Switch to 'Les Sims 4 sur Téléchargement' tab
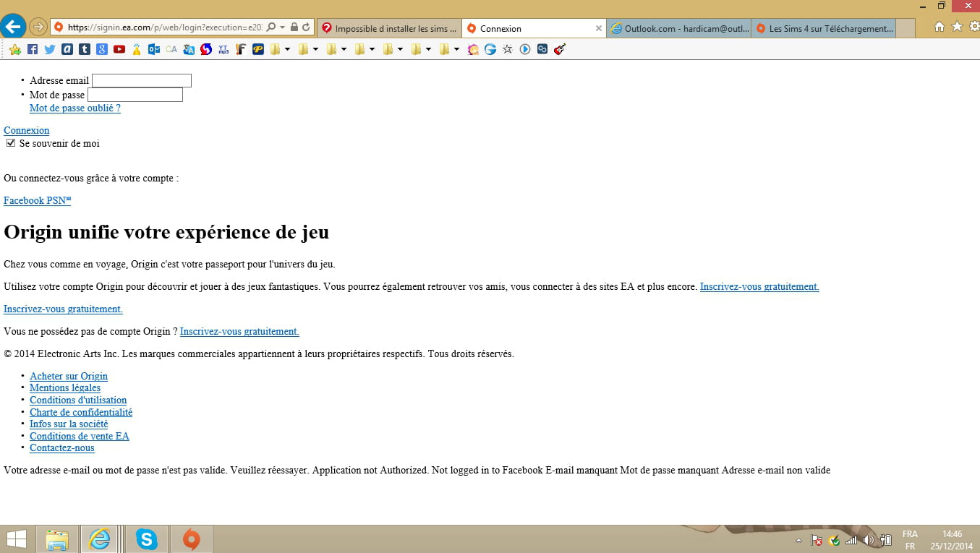Viewport: 980px width, 553px height. [823, 28]
